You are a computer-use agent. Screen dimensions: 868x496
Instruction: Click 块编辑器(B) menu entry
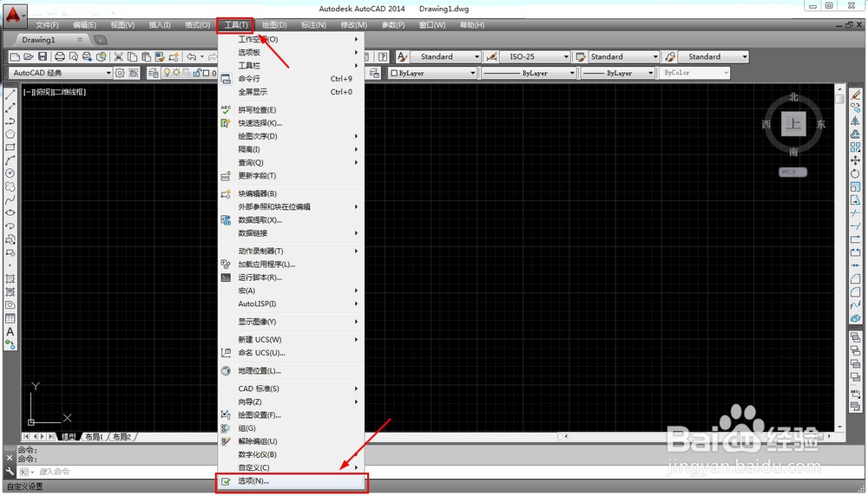pos(292,193)
